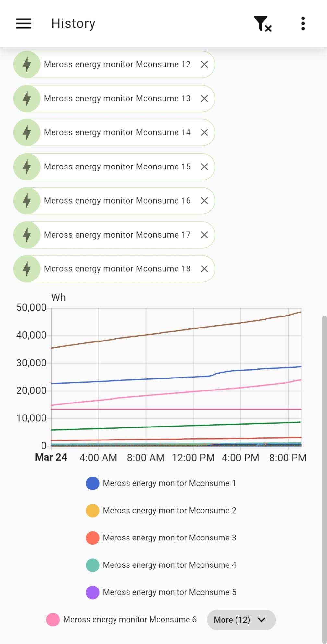Tap lightning icon of Mconsume 12 chip
Image resolution: width=327 pixels, height=644 pixels.
coord(27,64)
